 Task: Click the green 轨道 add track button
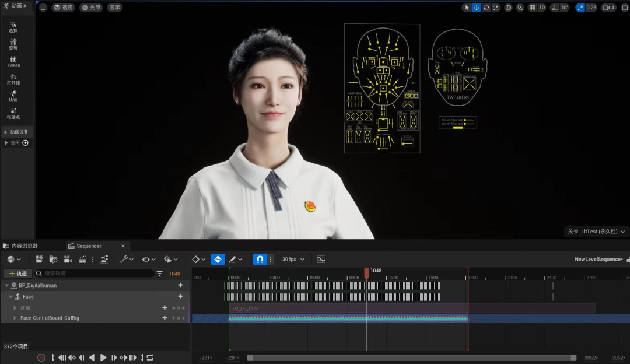[x=17, y=273]
